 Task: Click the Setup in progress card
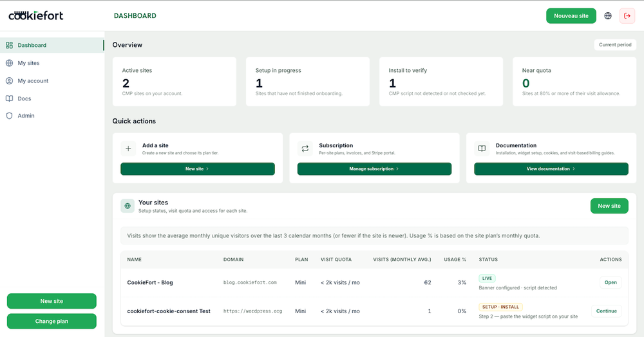pyautogui.click(x=308, y=82)
